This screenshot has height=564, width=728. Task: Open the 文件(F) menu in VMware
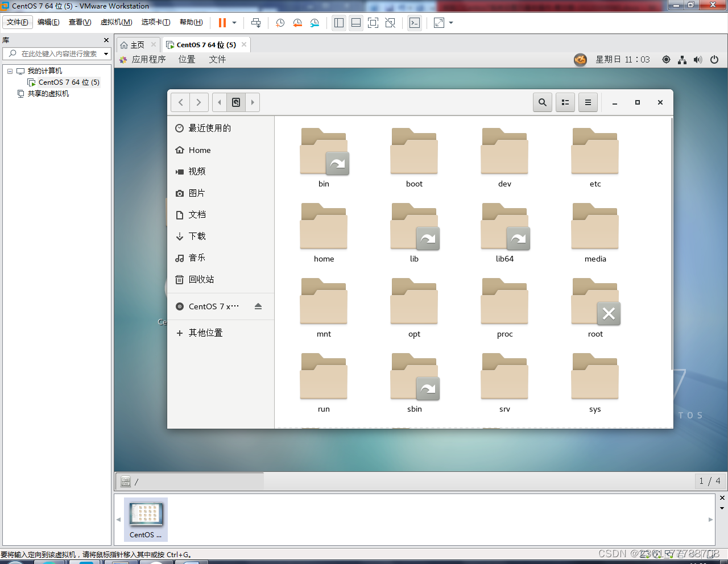[18, 22]
